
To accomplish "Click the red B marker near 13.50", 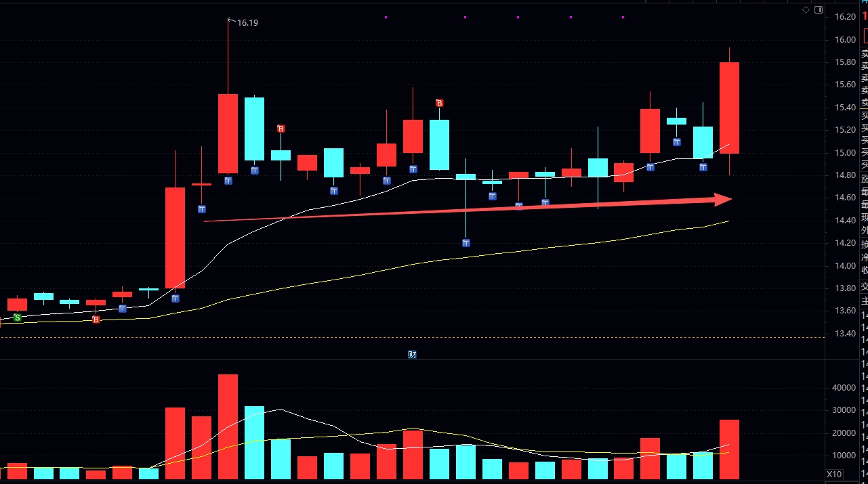I will [96, 320].
